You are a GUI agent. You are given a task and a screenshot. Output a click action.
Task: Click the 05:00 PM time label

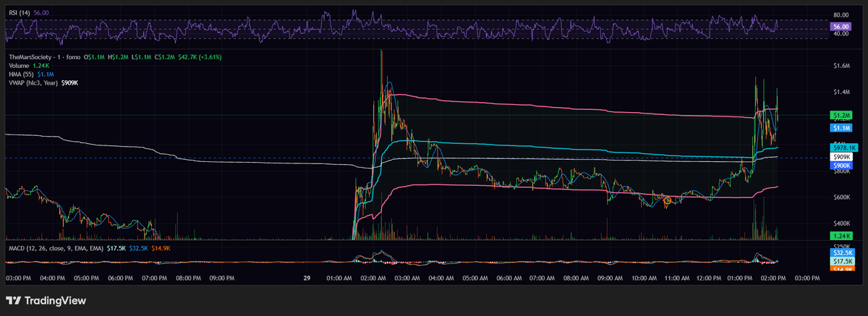86,277
